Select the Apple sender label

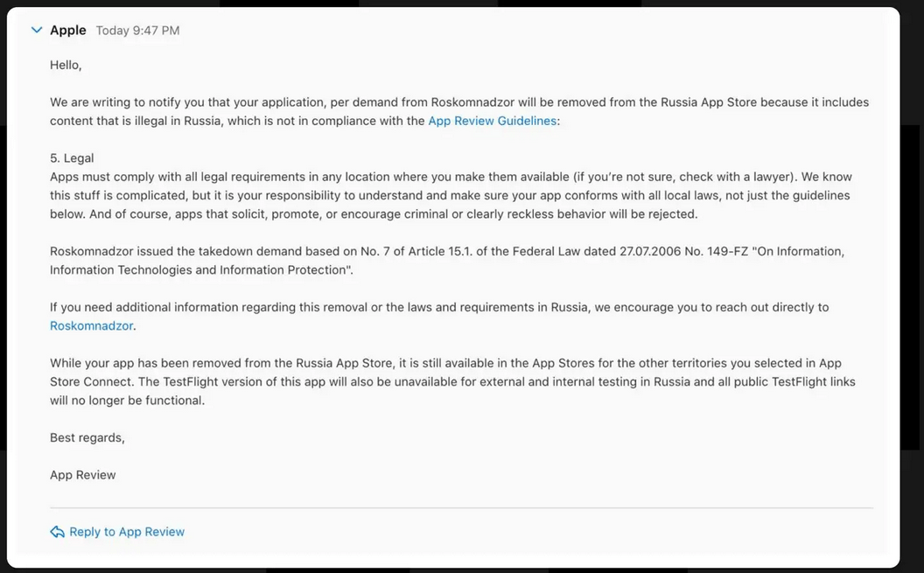click(68, 30)
